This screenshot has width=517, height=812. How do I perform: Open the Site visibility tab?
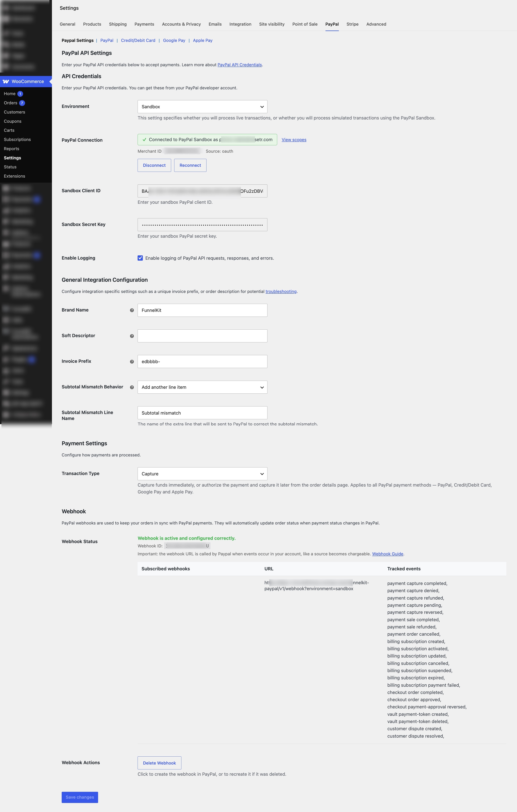tap(271, 24)
